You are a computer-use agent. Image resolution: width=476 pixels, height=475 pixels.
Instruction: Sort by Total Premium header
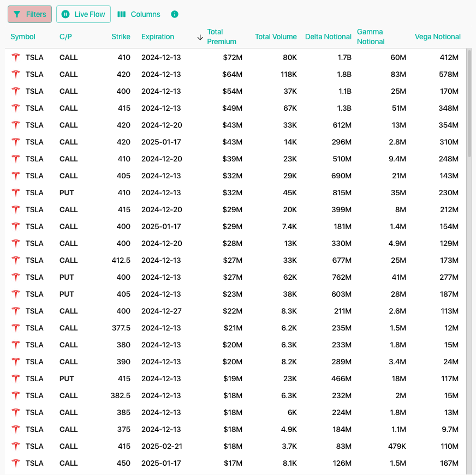point(222,37)
